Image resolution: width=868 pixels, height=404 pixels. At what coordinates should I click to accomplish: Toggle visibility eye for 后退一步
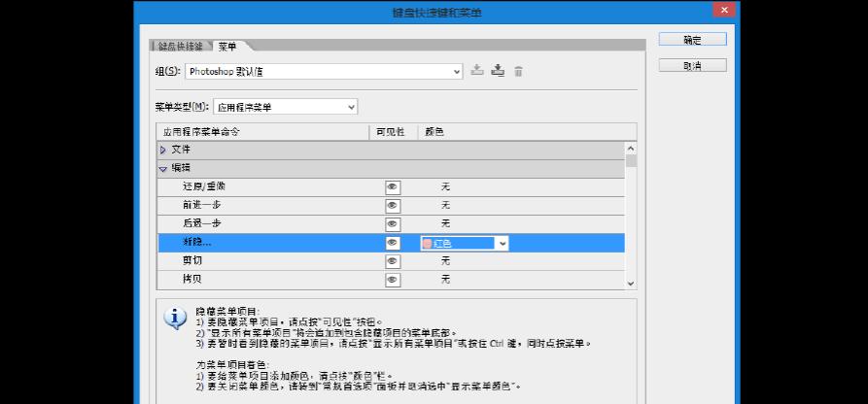coord(393,224)
